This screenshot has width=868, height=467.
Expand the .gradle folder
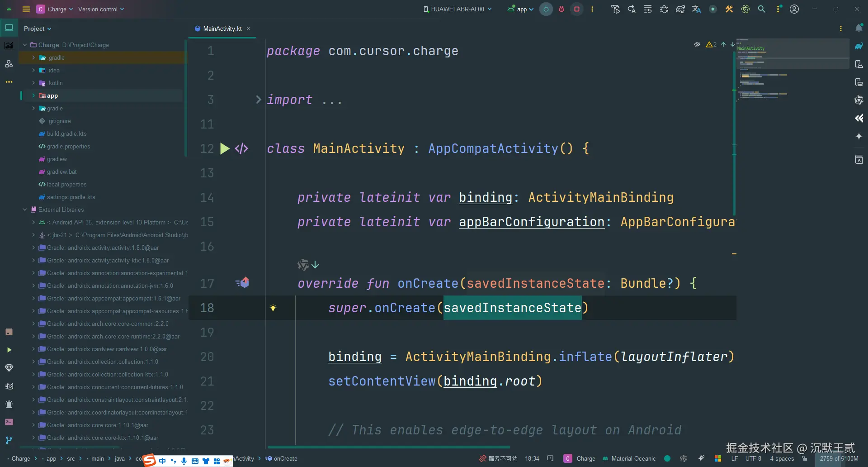click(x=33, y=57)
